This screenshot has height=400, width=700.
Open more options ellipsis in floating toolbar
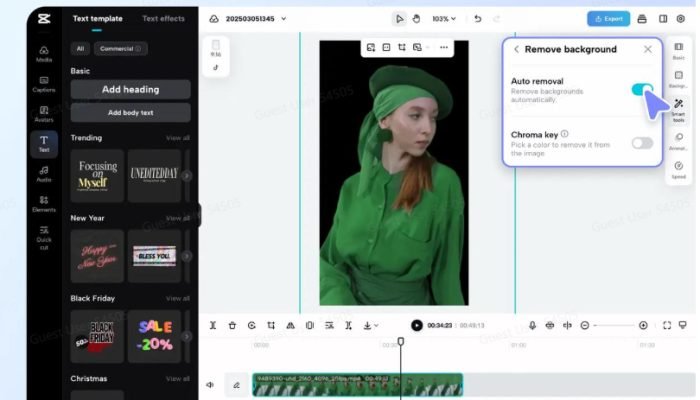444,47
